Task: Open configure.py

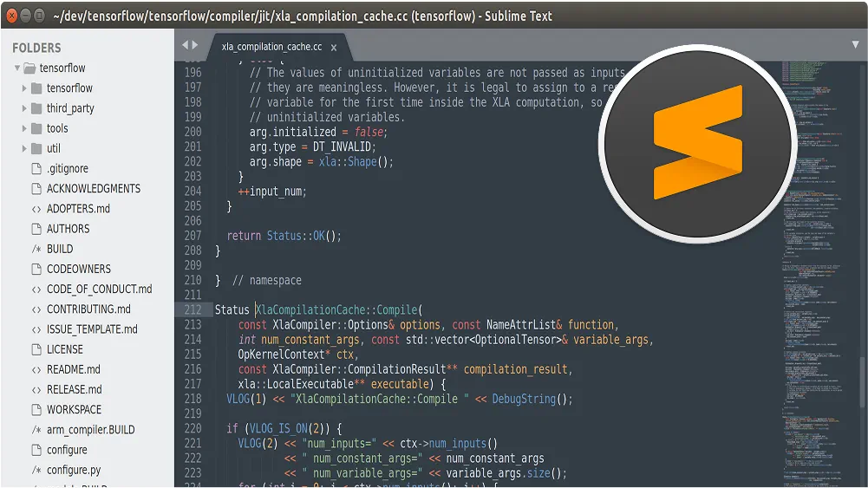Action: pyautogui.click(x=74, y=471)
